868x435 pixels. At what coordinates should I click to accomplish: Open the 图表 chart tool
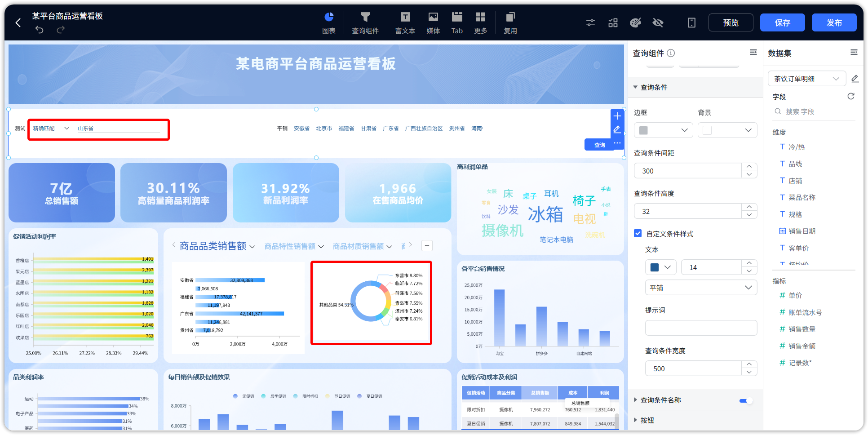329,23
